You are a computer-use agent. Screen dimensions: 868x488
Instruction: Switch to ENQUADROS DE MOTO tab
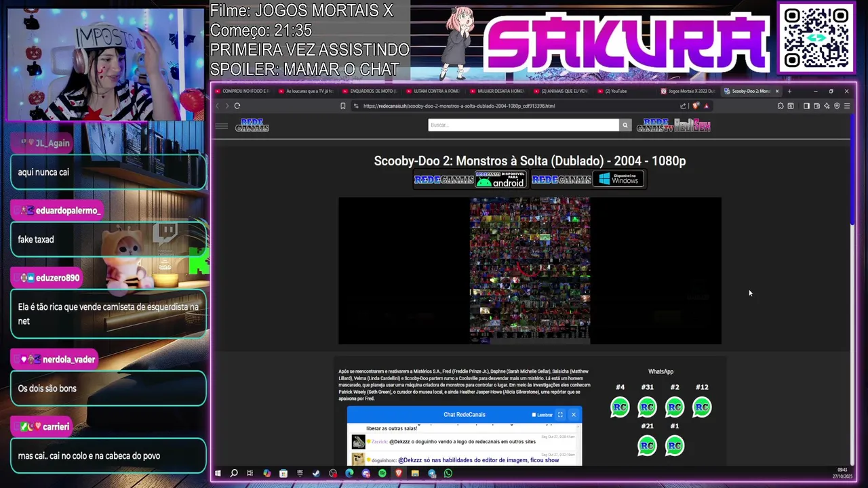[x=370, y=91]
